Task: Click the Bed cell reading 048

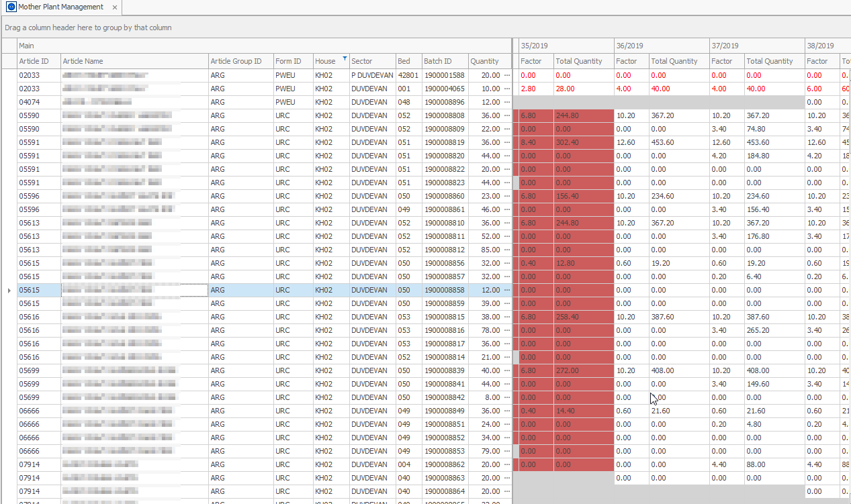Action: [x=408, y=102]
